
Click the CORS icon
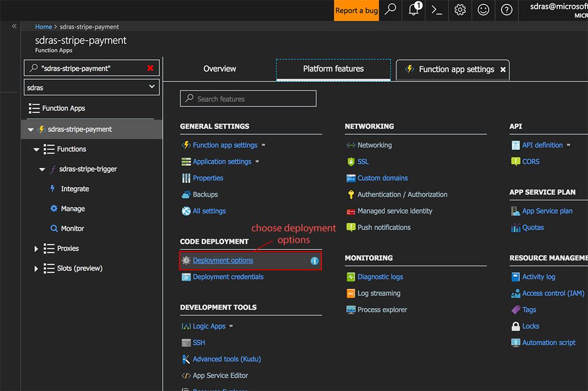pyautogui.click(x=516, y=161)
